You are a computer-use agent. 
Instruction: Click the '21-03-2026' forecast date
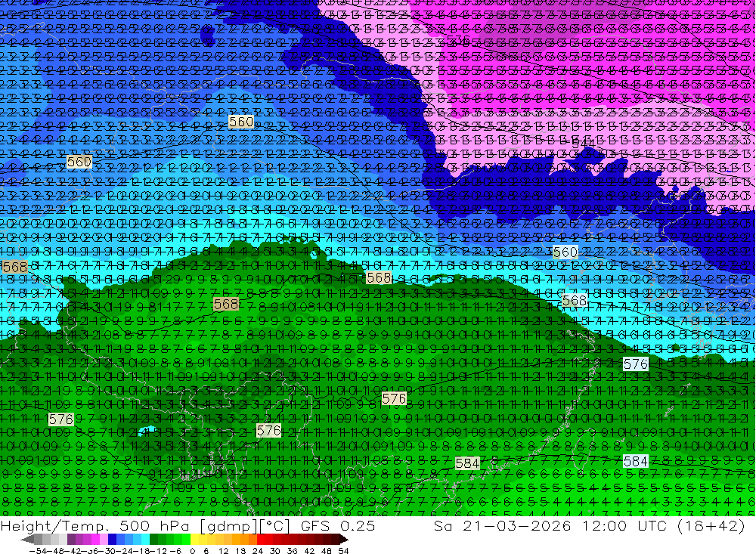tap(517, 525)
